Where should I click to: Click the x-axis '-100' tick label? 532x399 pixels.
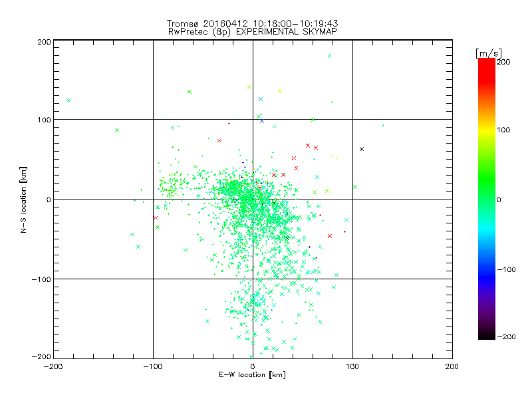pyautogui.click(x=153, y=367)
